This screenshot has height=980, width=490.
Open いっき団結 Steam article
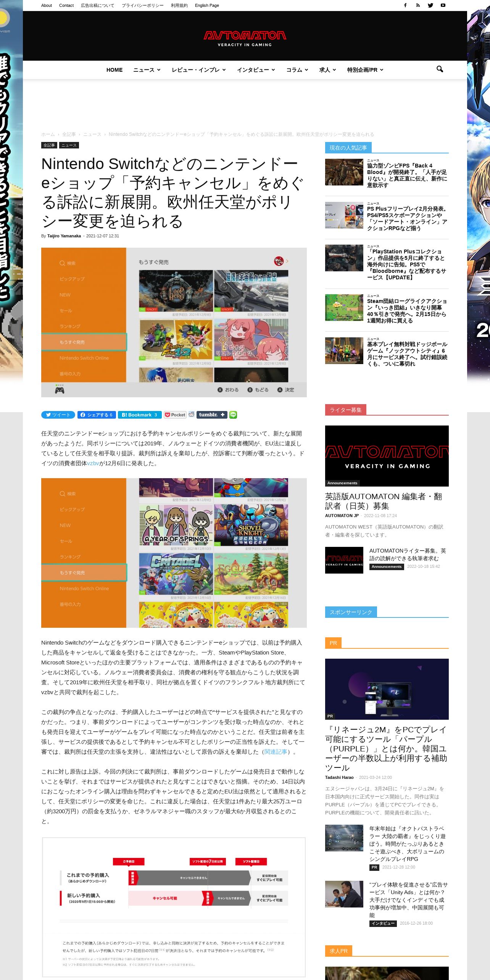click(407, 311)
